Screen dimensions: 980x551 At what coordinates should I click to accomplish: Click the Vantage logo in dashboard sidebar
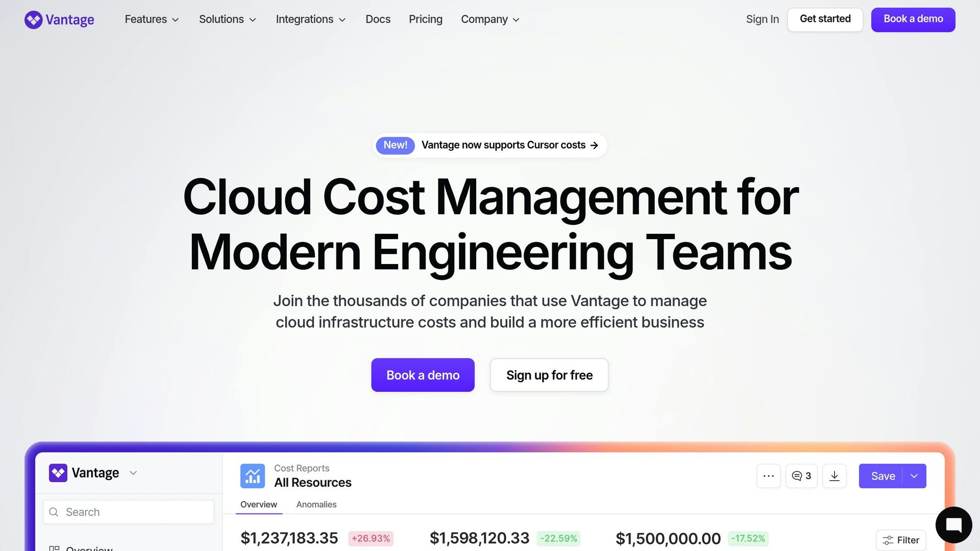tap(58, 473)
